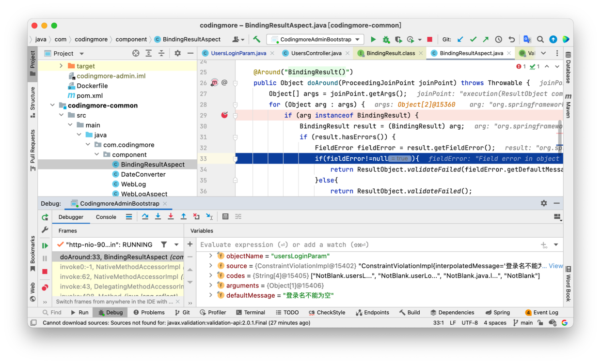Click the Git Update Project arrow
The width and height of the screenshot is (601, 364).
coord(460,40)
